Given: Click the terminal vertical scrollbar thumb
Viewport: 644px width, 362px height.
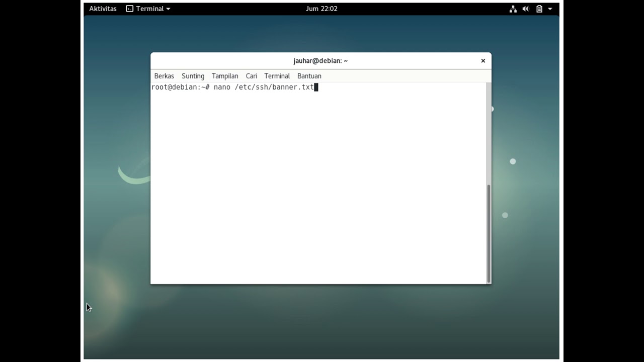Looking at the screenshot, I should pyautogui.click(x=488, y=233).
